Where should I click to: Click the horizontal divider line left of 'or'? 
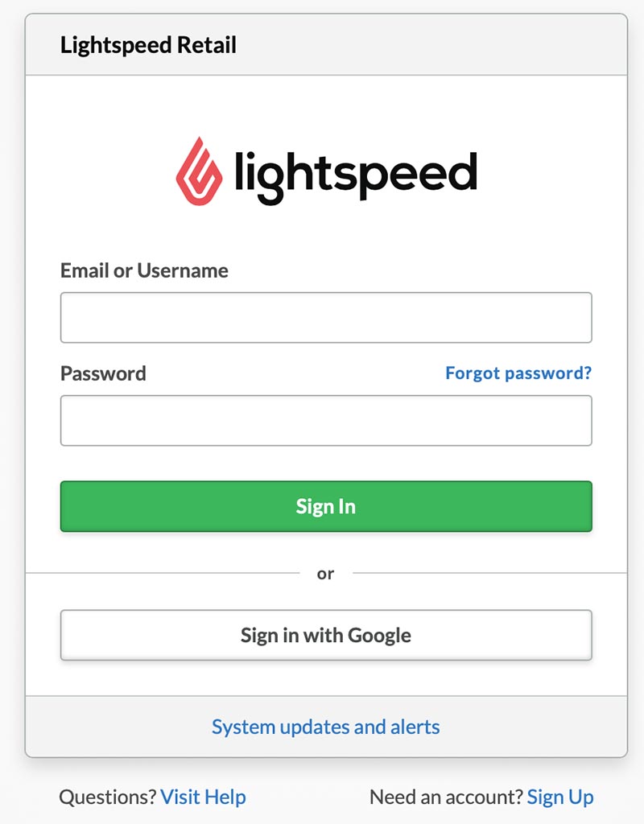(x=163, y=573)
